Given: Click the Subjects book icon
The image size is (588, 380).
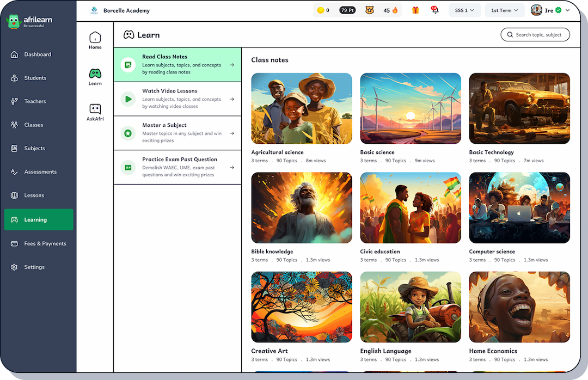Looking at the screenshot, I should [14, 148].
